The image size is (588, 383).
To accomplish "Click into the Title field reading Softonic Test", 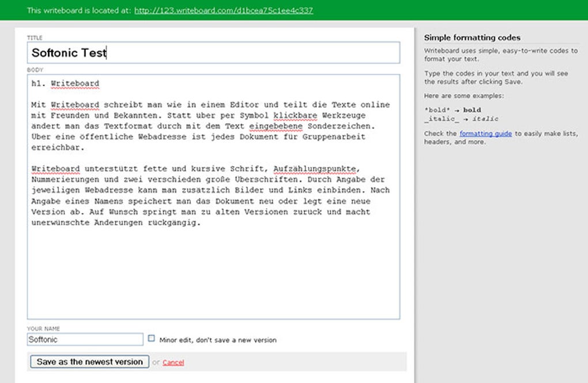I will [x=213, y=52].
